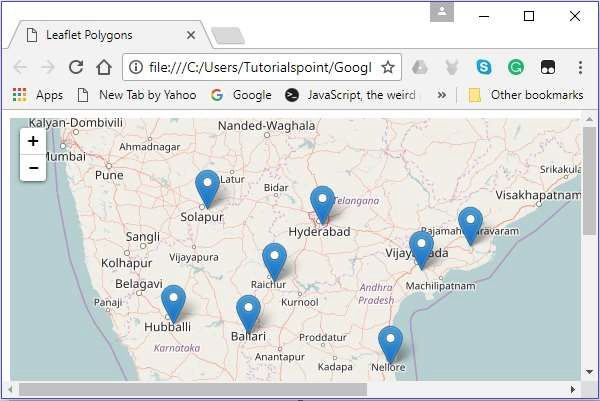Select the marker at Vijayawada

pos(421,248)
